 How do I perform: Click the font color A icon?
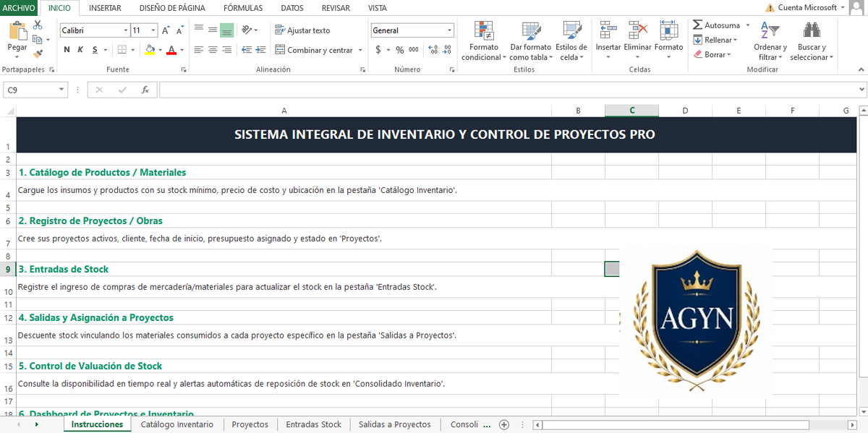[x=171, y=50]
